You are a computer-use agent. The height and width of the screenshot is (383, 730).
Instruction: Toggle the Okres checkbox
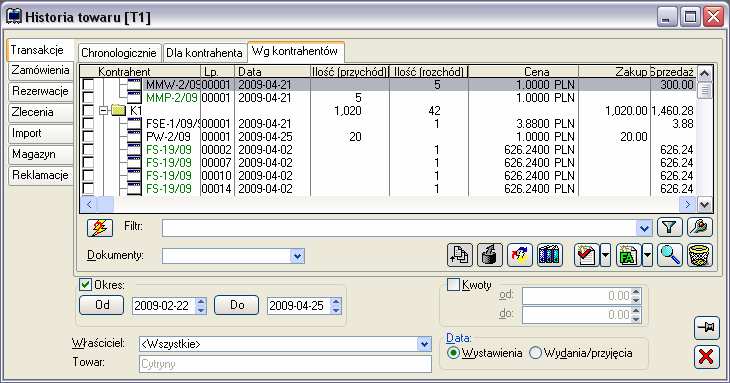click(85, 284)
